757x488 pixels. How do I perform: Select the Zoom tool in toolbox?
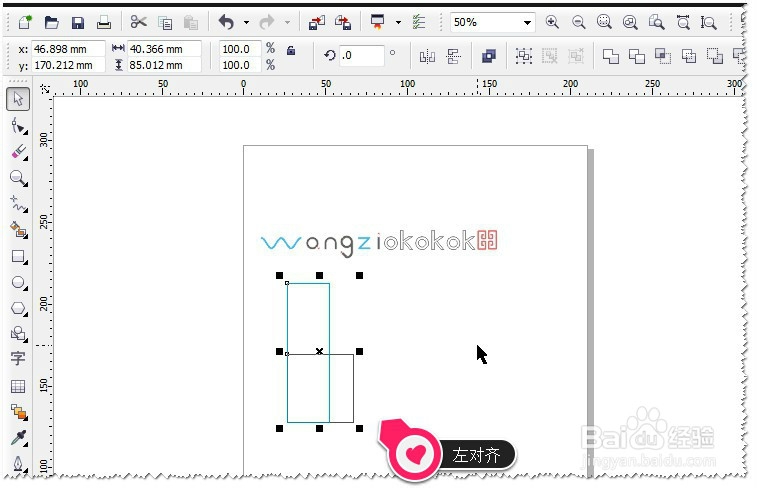(18, 178)
